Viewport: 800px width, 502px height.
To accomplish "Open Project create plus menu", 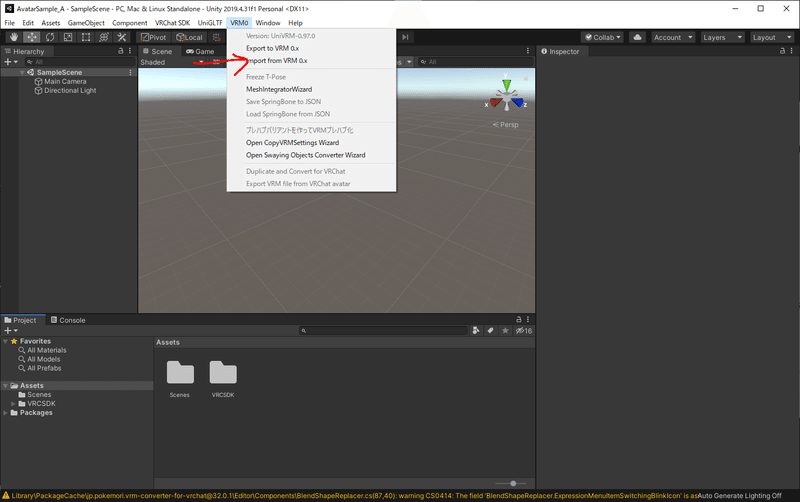I will tap(11, 331).
